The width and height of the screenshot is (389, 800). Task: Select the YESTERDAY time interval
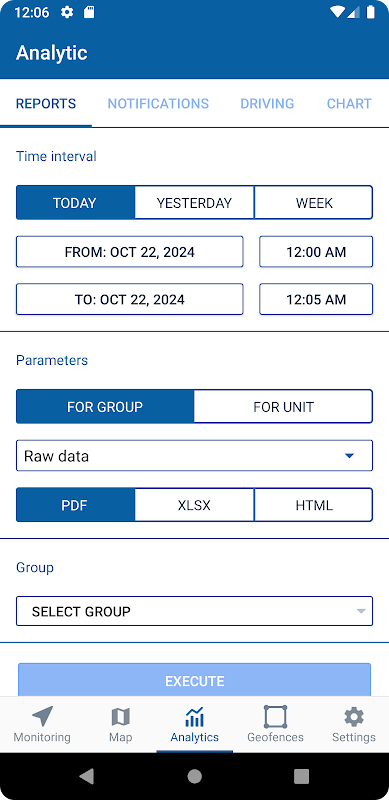click(x=194, y=203)
